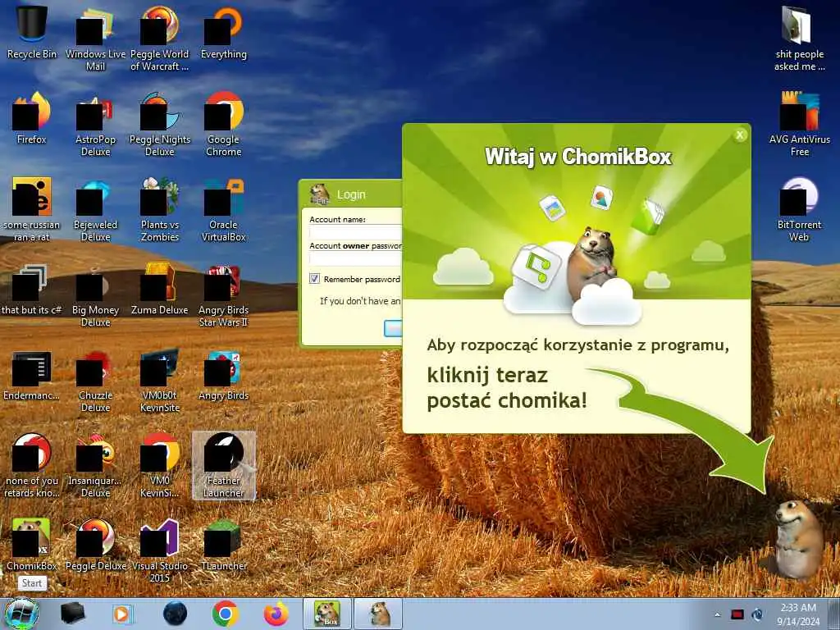Switch to hamster taskbar window

click(x=378, y=614)
